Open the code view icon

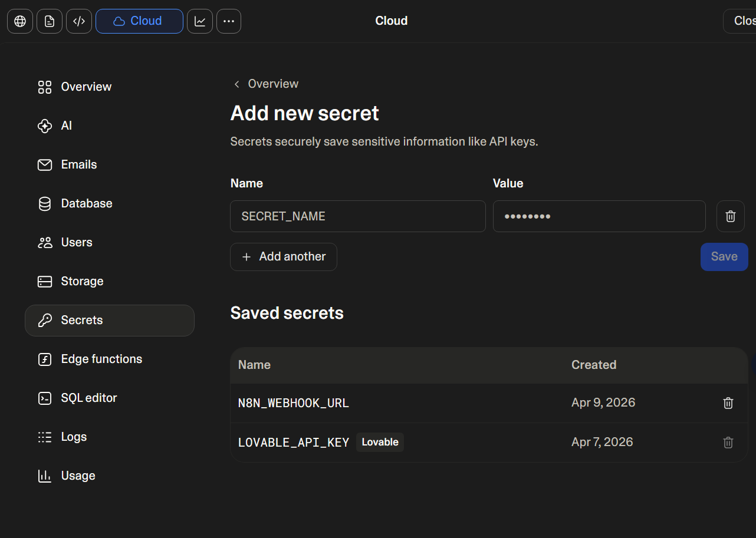[79, 21]
